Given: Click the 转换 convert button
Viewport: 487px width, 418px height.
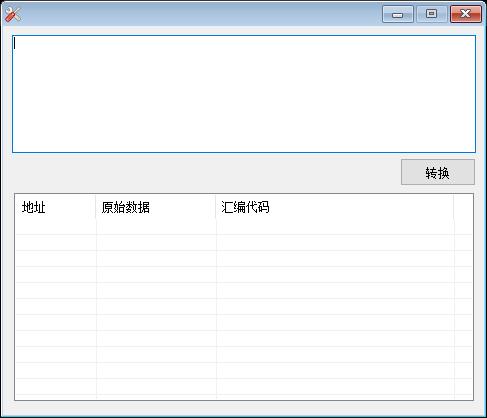Looking at the screenshot, I should [x=438, y=172].
